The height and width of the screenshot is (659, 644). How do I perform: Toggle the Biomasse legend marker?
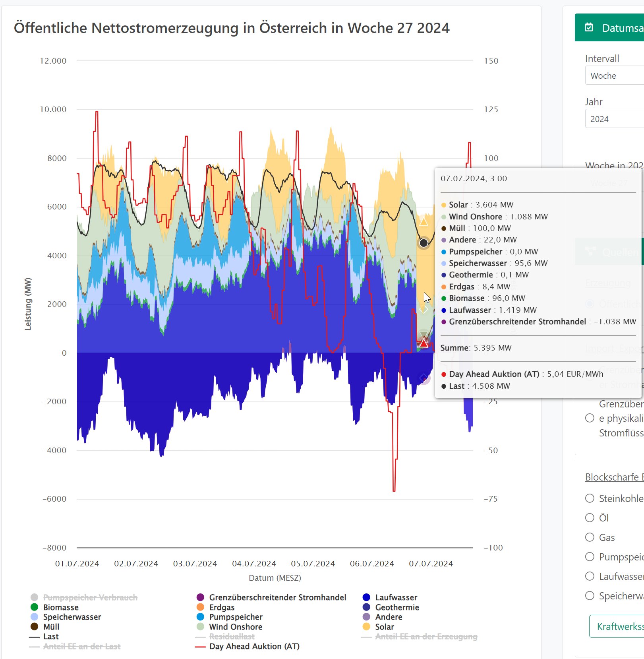click(x=35, y=607)
